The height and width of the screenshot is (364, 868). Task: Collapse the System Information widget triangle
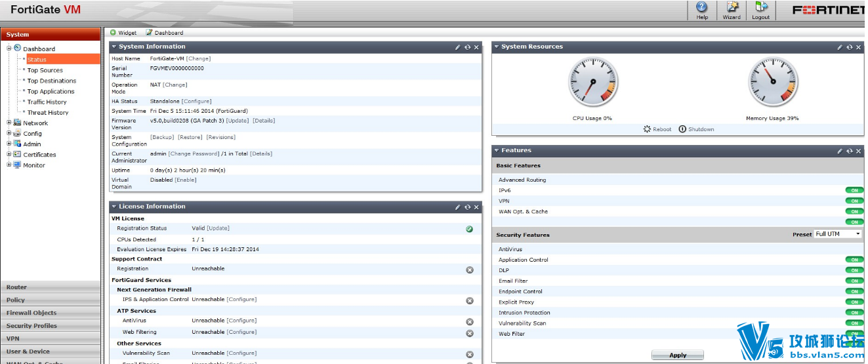(x=114, y=47)
